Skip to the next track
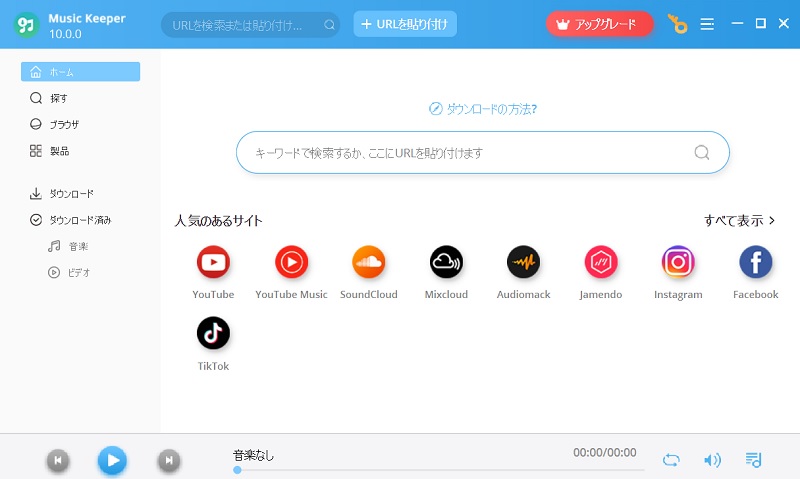 pyautogui.click(x=169, y=460)
